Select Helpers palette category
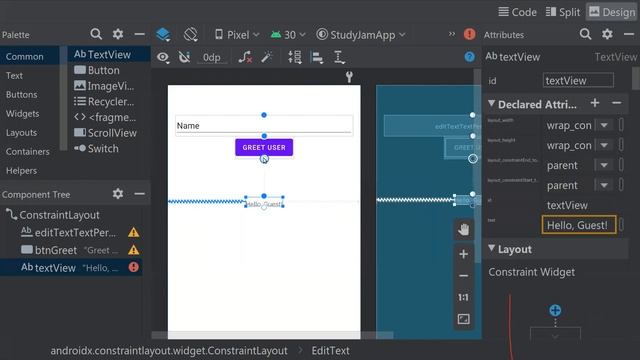Screen dimensions: 640x360 21,171
